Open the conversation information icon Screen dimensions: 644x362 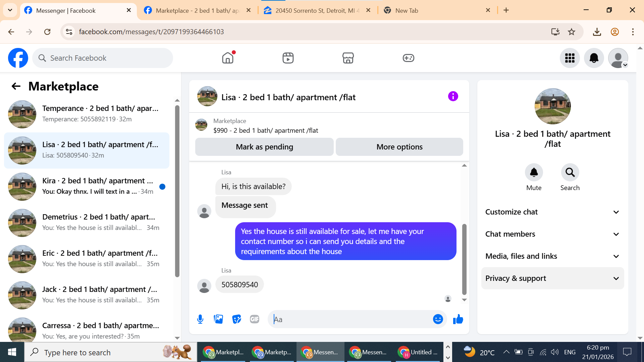pos(453,97)
